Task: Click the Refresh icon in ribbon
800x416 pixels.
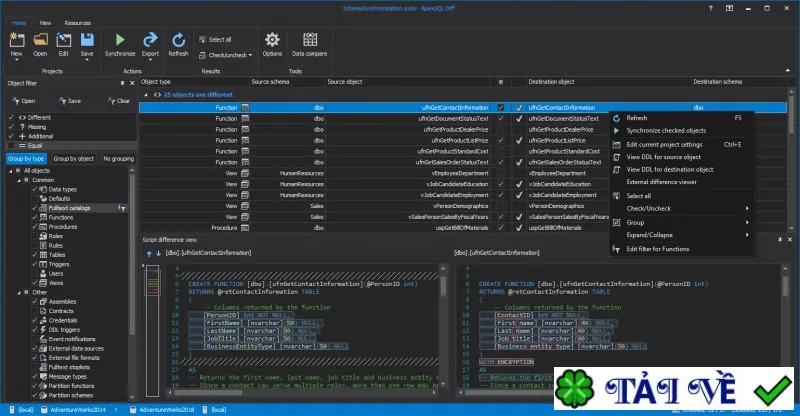Action: click(178, 40)
